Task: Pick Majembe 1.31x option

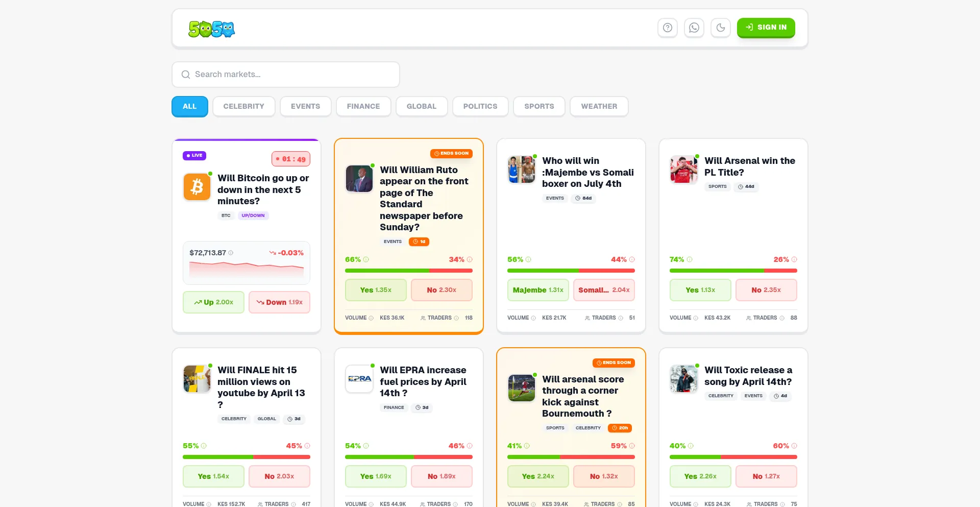Action: pyautogui.click(x=538, y=290)
